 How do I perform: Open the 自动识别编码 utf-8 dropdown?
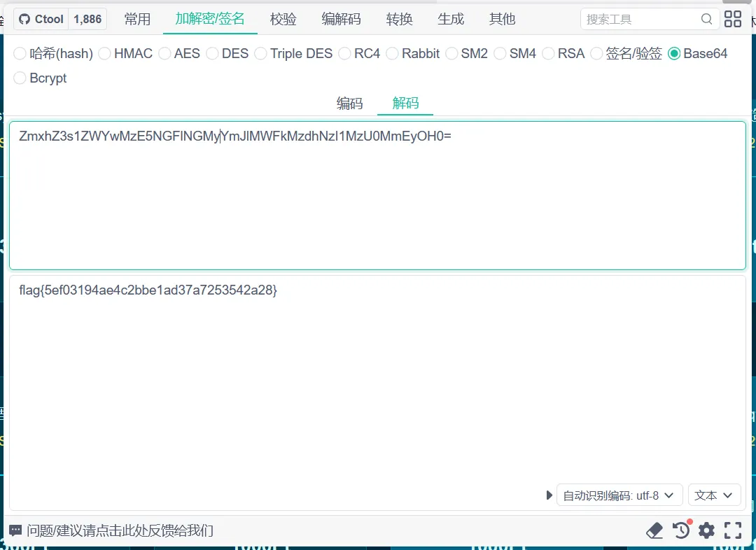tap(619, 495)
